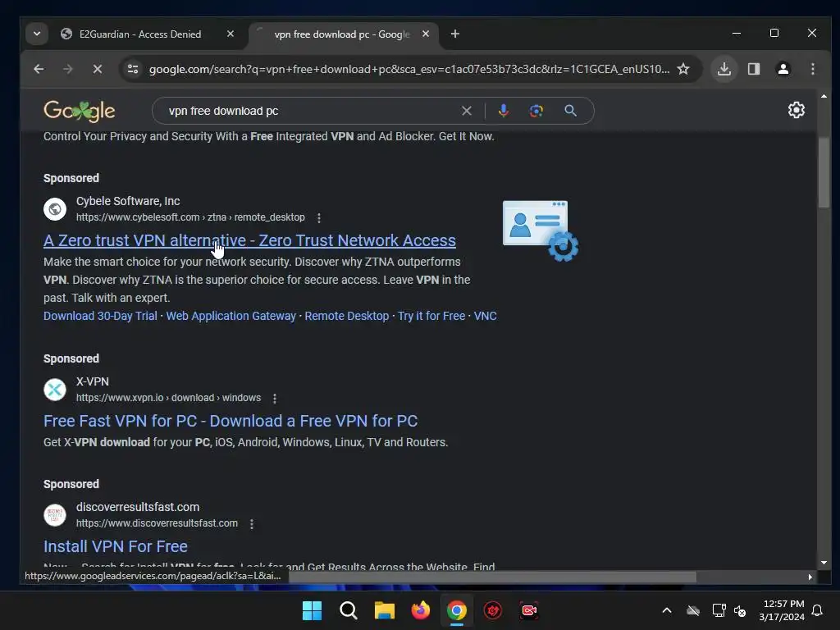Open Windows Start menu

312,610
